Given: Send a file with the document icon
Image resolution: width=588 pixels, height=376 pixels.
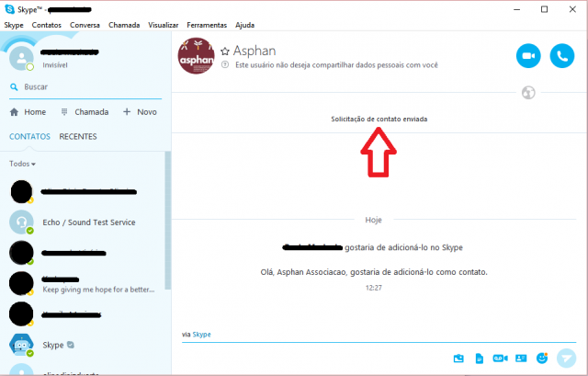Looking at the screenshot, I should pyautogui.click(x=480, y=359).
